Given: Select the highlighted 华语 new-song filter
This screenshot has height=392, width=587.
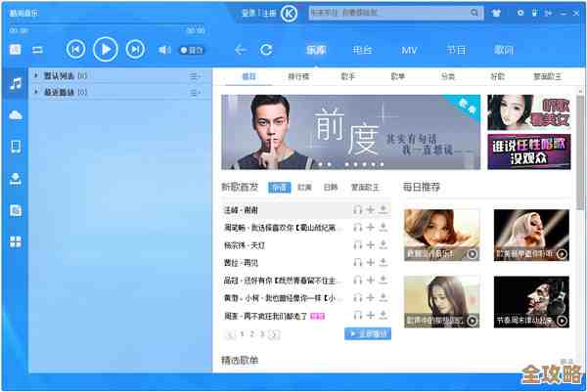Looking at the screenshot, I should [x=279, y=187].
